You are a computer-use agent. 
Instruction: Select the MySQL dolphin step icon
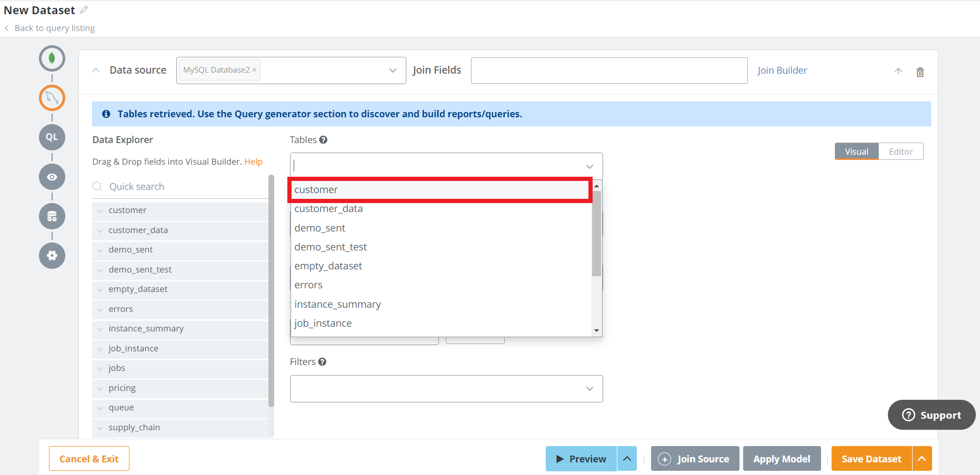[x=52, y=98]
